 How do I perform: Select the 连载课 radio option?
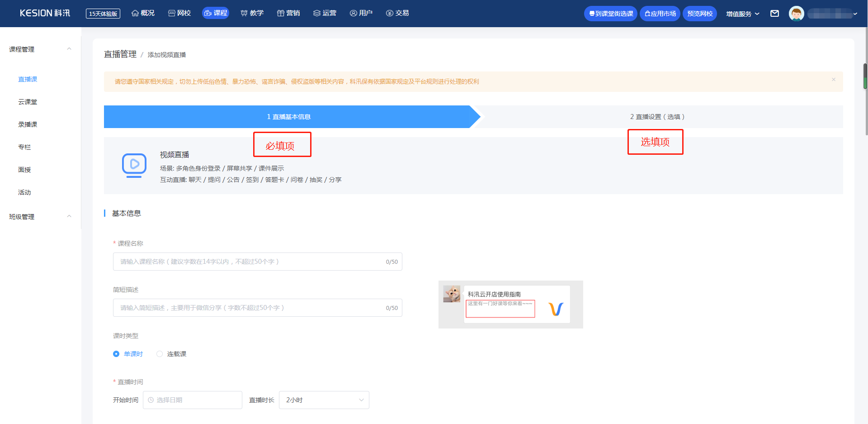[x=171, y=354]
